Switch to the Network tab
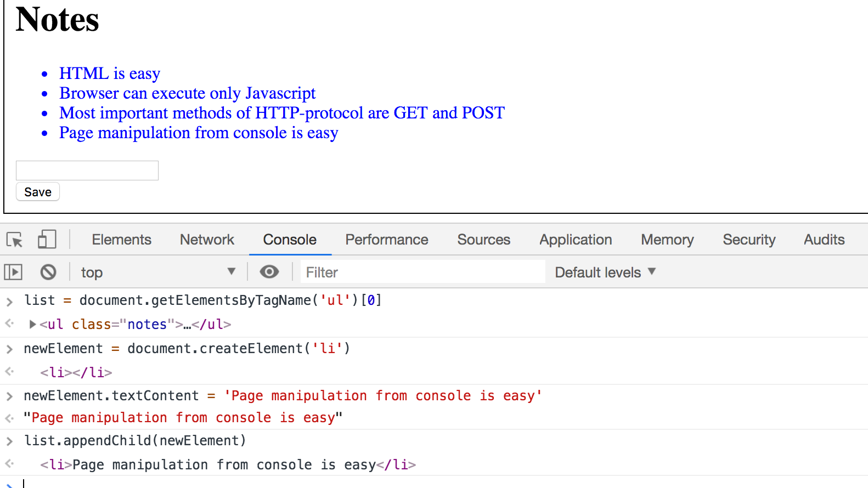 coord(207,240)
